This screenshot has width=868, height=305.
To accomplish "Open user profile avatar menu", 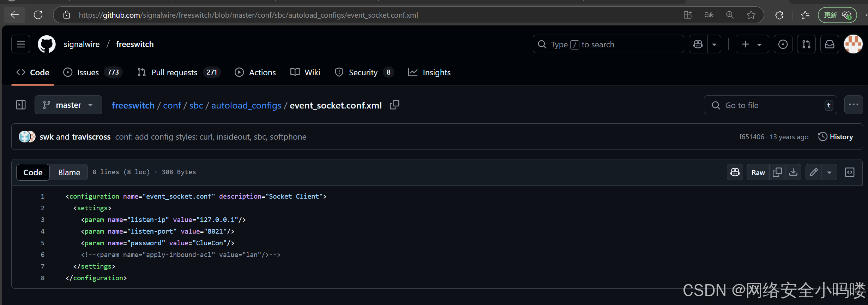I will [x=853, y=44].
